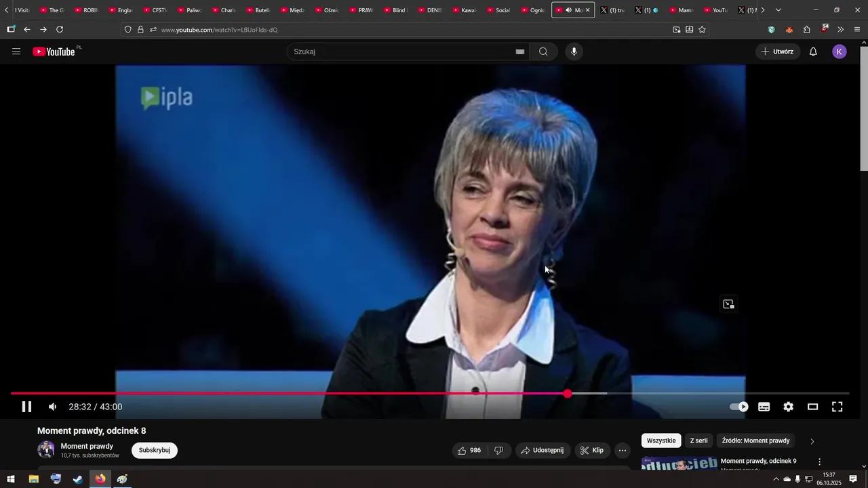Mute the video with speaker icon

(52, 407)
